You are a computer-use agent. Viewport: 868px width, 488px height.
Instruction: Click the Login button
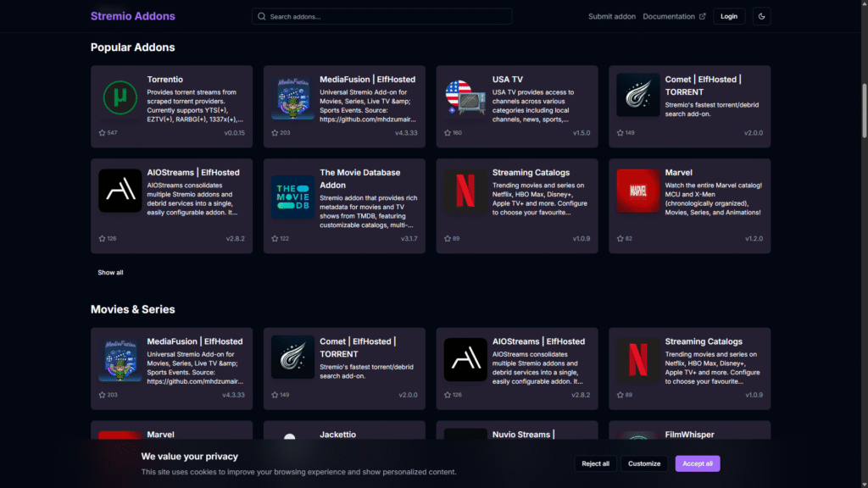tap(729, 17)
